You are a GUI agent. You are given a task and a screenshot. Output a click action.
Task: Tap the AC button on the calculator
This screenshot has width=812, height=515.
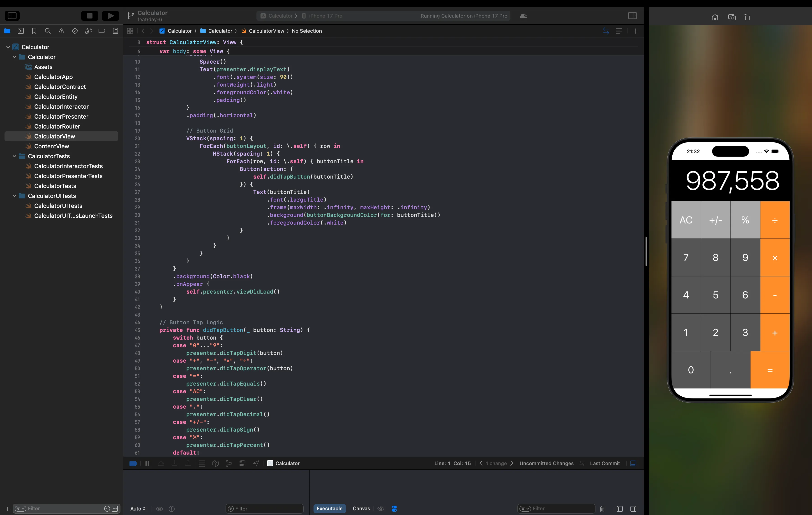click(686, 220)
